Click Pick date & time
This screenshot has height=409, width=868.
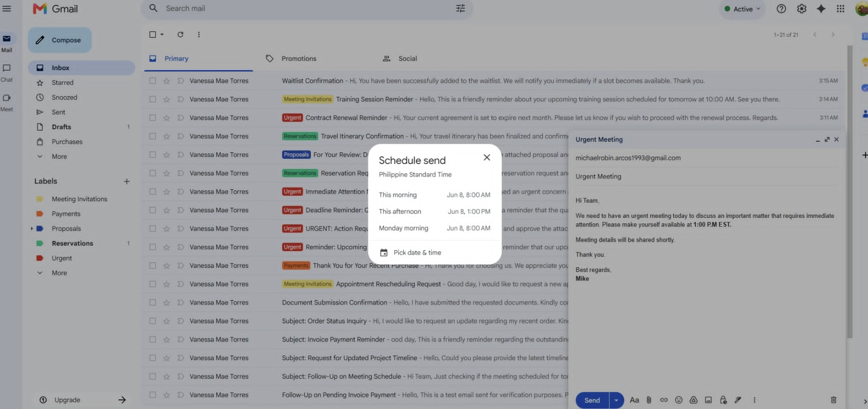417,253
